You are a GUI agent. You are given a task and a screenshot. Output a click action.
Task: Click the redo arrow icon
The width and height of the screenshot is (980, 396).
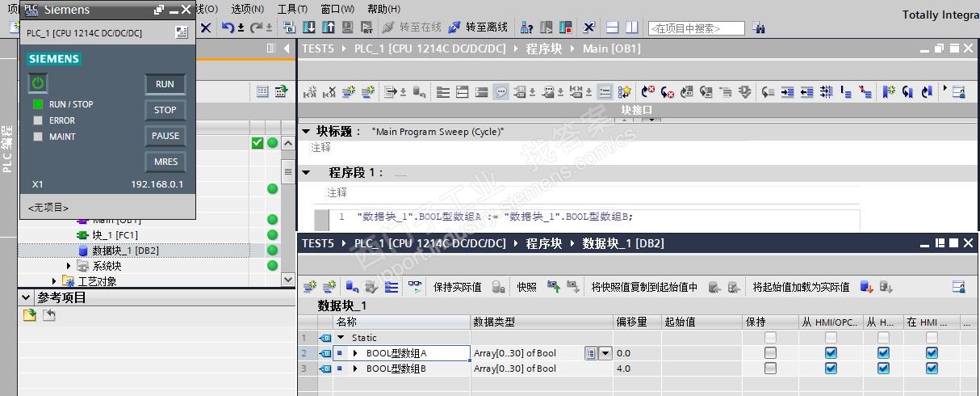coord(257,27)
